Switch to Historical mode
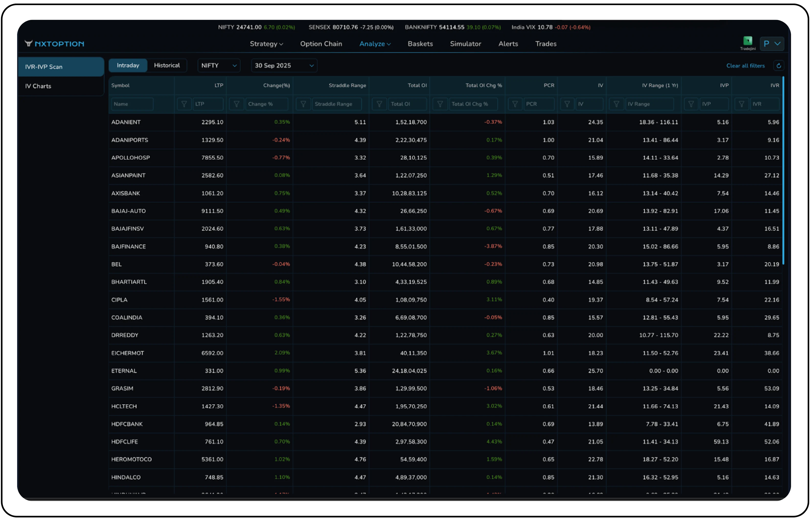 (167, 65)
